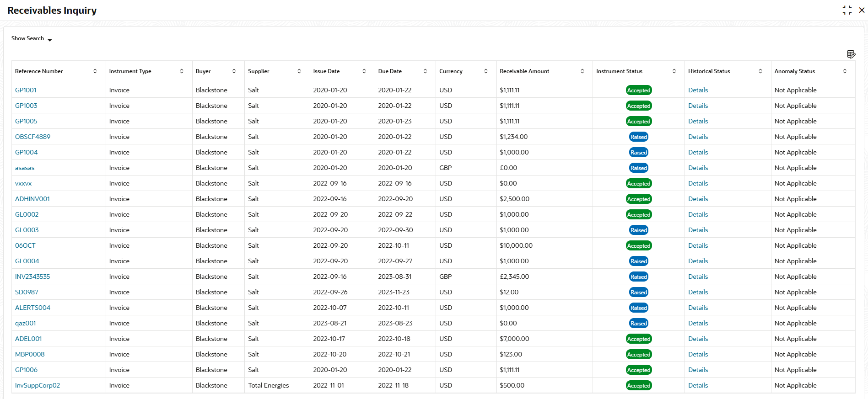
Task: Sort by Historical Status column
Action: coord(760,71)
